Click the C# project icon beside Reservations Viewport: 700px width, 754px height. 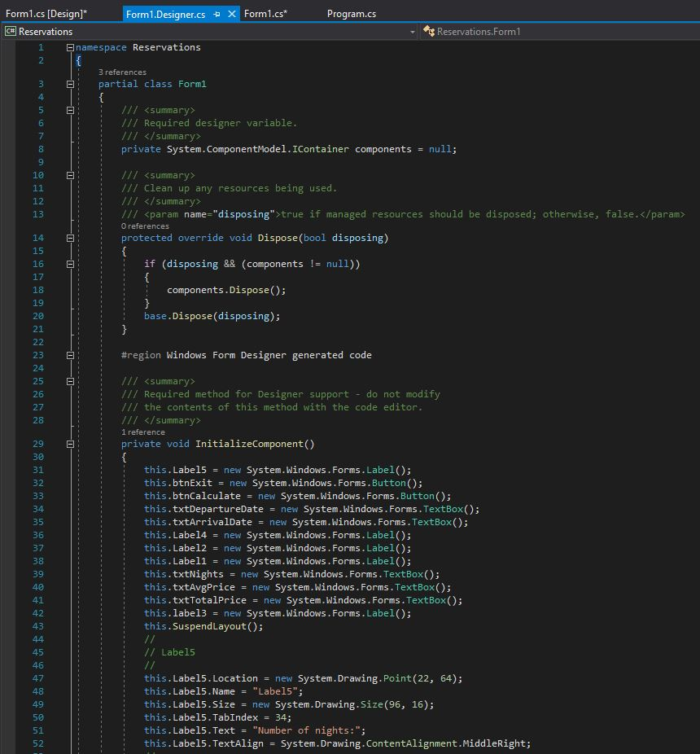click(10, 32)
